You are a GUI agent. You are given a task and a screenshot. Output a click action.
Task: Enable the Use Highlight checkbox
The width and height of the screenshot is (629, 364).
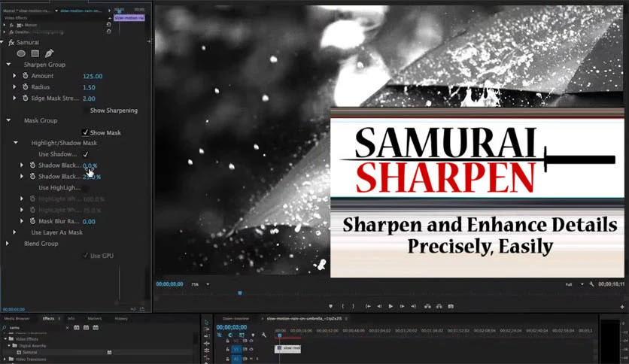(86, 187)
